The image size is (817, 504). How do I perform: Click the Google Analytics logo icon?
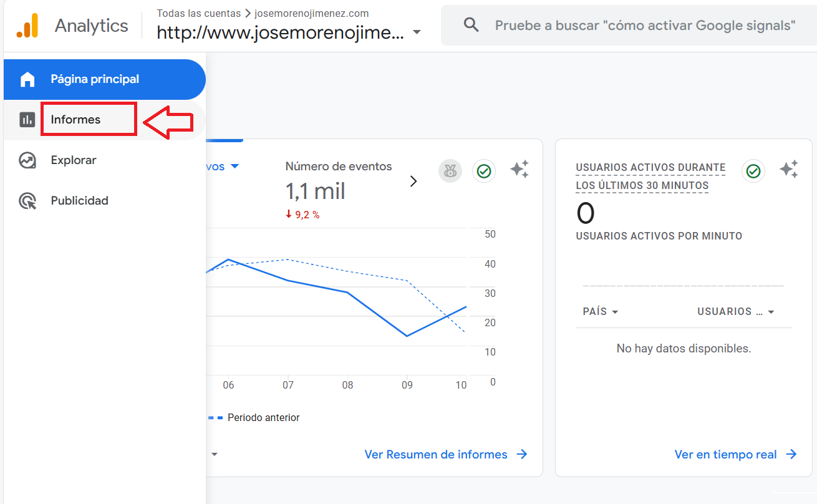[x=27, y=26]
